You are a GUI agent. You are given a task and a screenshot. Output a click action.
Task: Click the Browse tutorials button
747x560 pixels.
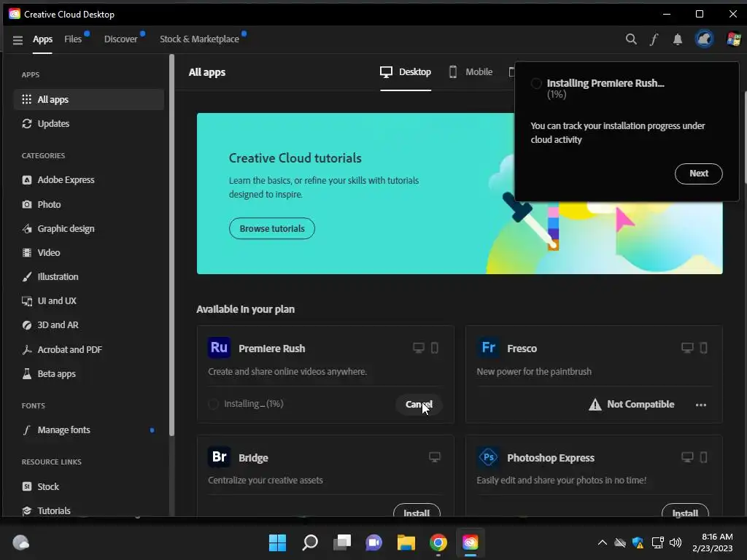[x=271, y=228]
